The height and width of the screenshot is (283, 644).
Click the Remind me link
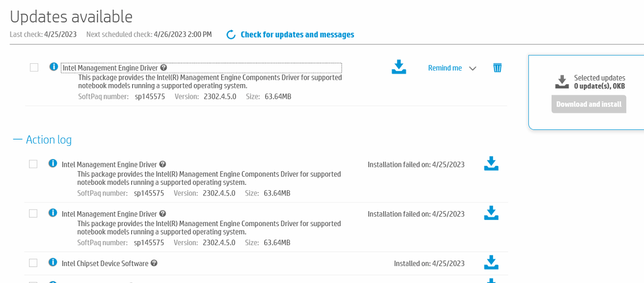(445, 68)
